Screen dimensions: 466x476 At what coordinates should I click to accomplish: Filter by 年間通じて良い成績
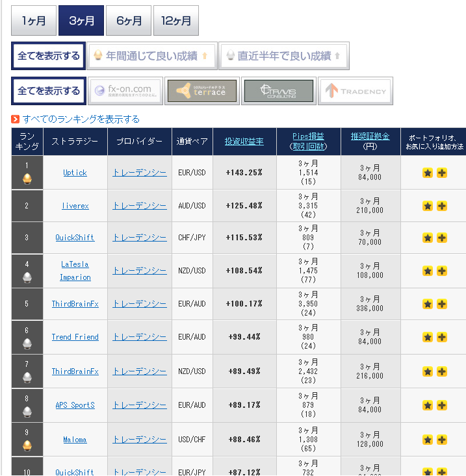[x=151, y=56]
